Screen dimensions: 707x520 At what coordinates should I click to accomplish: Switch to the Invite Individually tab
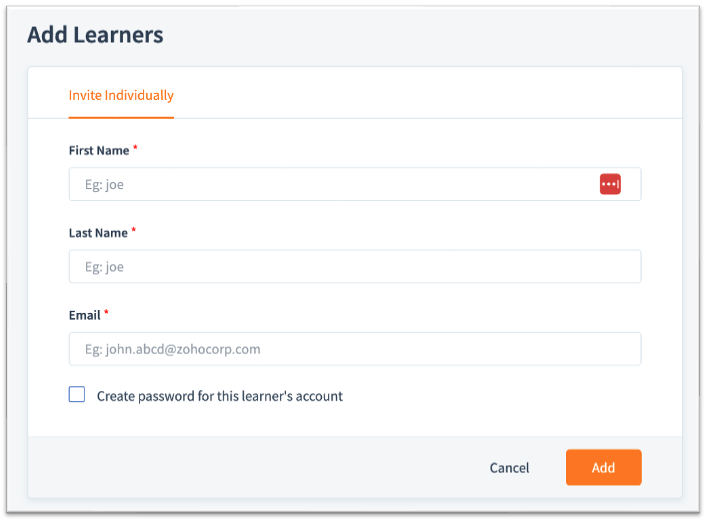[121, 95]
